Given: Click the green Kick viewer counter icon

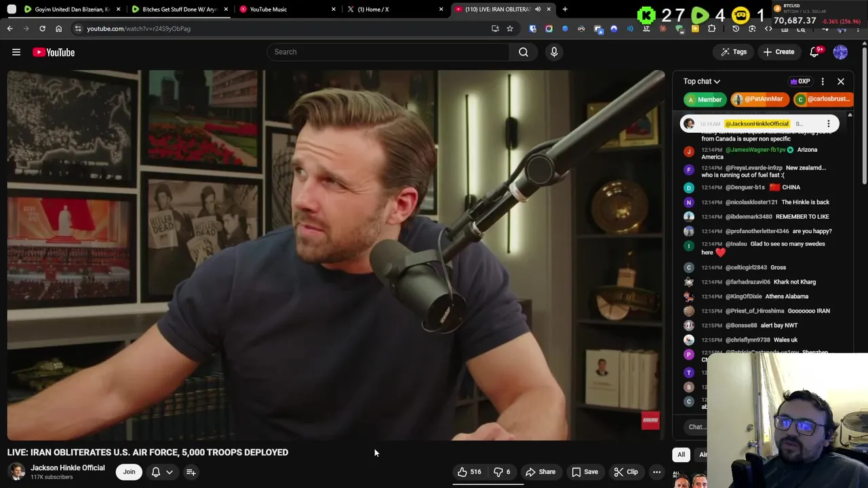Looking at the screenshot, I should pyautogui.click(x=646, y=15).
